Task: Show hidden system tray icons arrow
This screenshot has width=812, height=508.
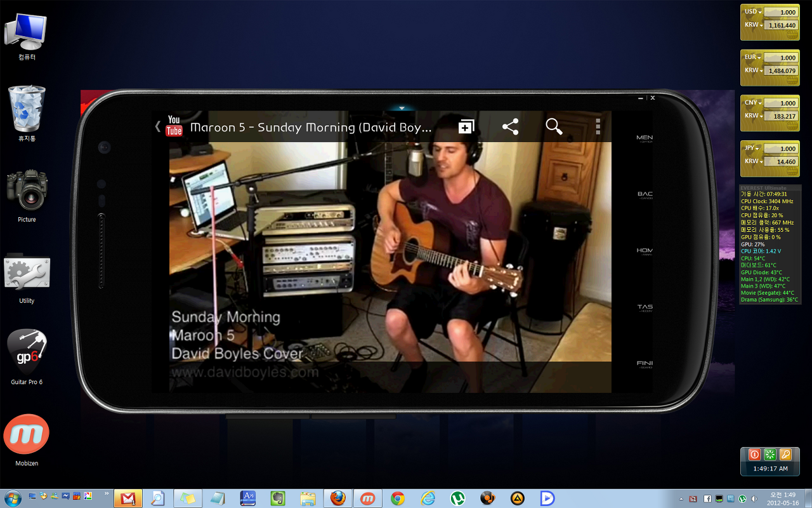Action: pyautogui.click(x=681, y=499)
